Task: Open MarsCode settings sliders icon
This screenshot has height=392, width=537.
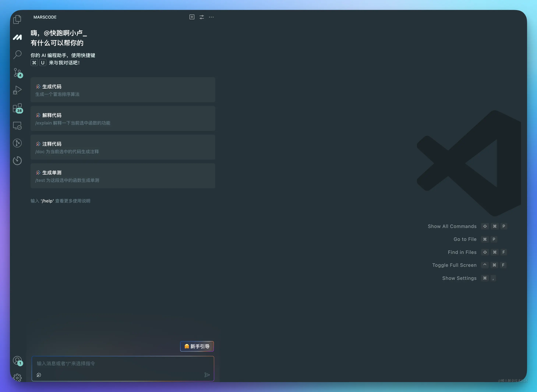Action: click(x=202, y=17)
